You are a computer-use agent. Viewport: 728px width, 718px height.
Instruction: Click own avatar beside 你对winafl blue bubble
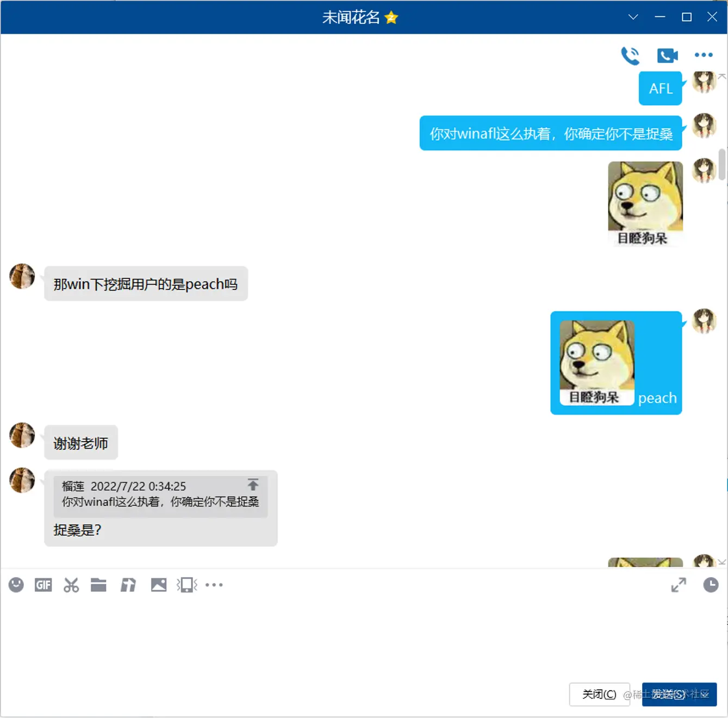coord(704,126)
